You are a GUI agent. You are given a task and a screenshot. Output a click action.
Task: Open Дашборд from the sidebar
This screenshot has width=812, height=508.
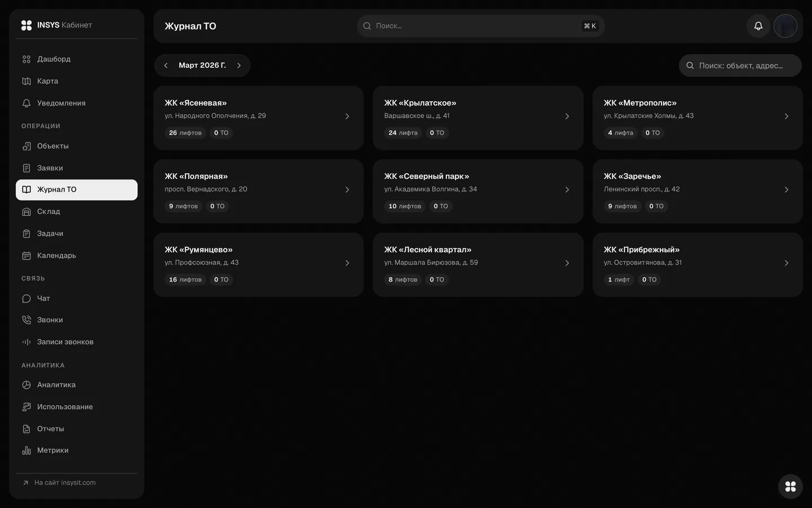point(77,59)
